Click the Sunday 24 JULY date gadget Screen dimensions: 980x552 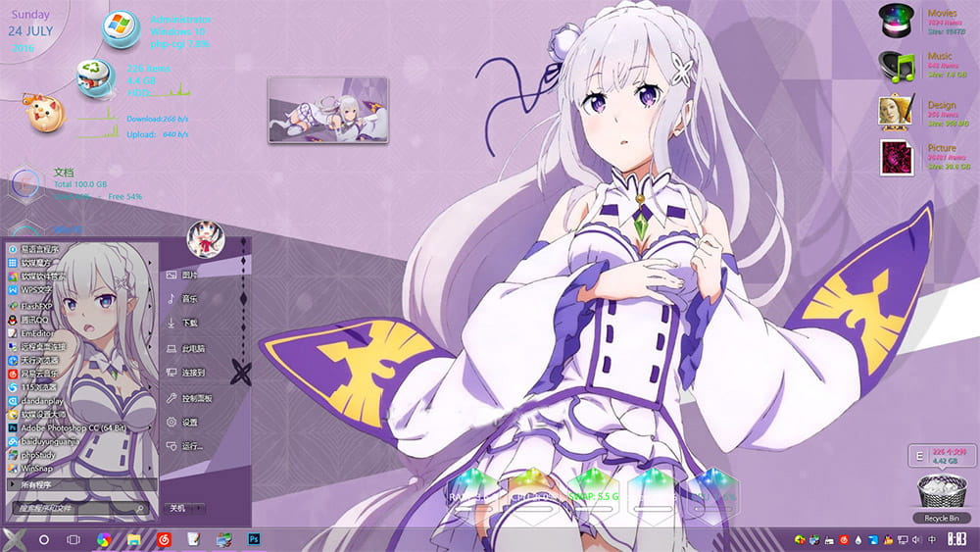(30, 30)
